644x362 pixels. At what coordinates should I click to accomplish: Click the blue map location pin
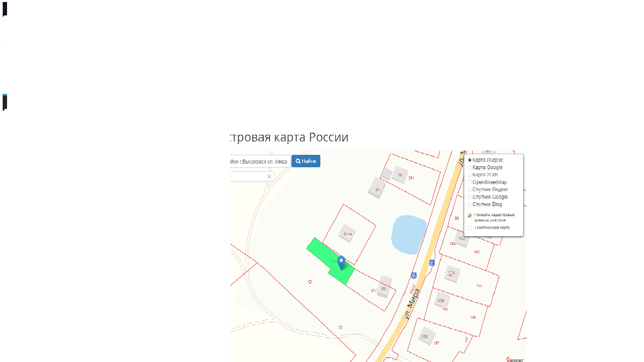(x=341, y=262)
